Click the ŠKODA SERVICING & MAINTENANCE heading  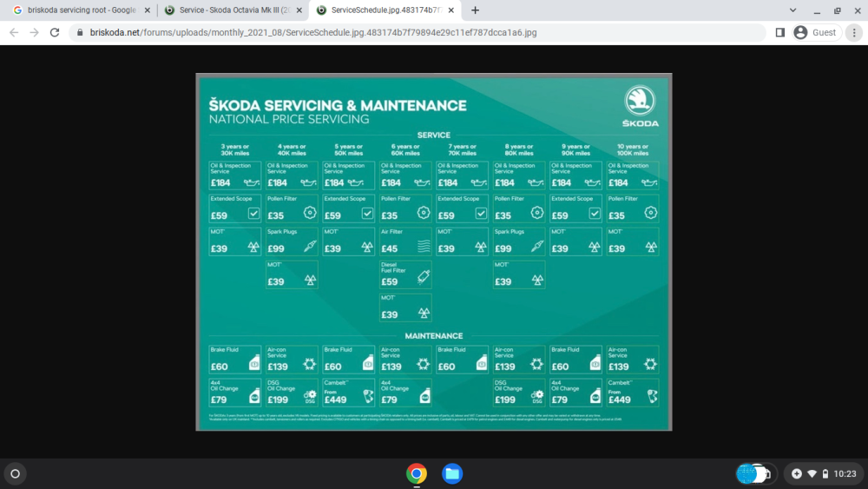(338, 105)
